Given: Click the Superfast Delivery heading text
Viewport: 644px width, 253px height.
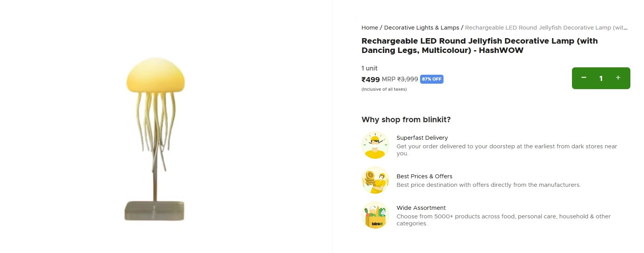Looking at the screenshot, I should (x=422, y=138).
